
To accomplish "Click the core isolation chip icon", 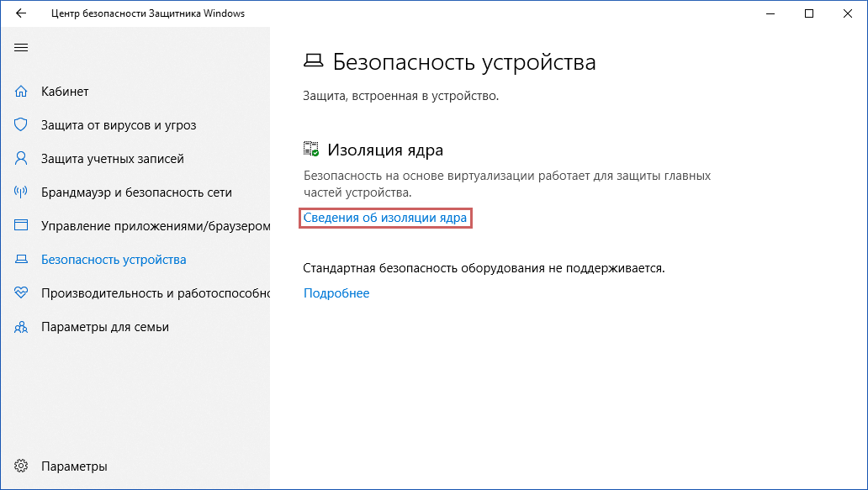I will (311, 149).
